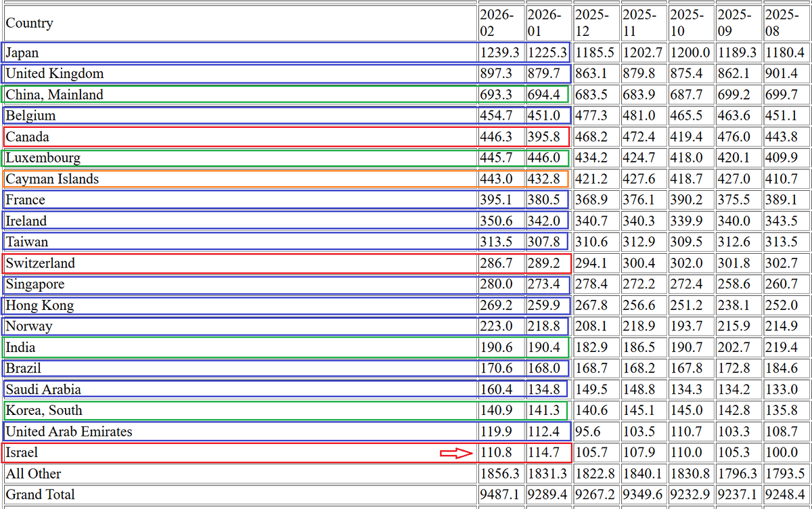Select the China, Mainland row label

pos(55,94)
